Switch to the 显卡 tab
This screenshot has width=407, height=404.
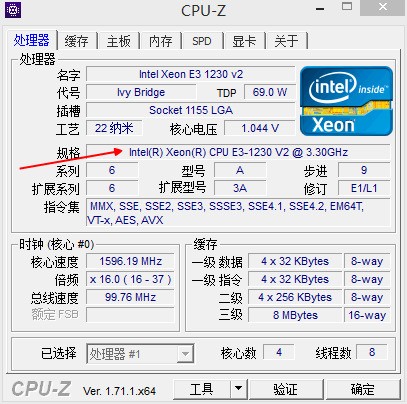pos(244,41)
